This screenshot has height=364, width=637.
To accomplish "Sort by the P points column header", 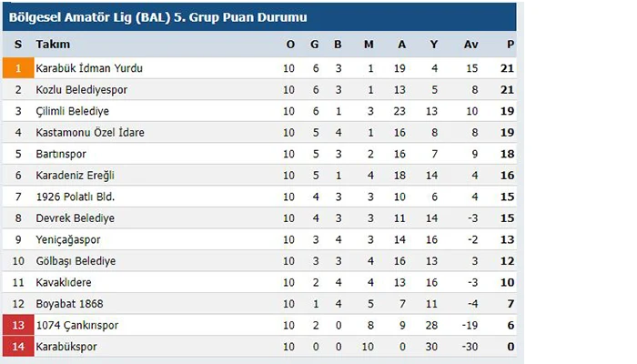I will 511,45.
